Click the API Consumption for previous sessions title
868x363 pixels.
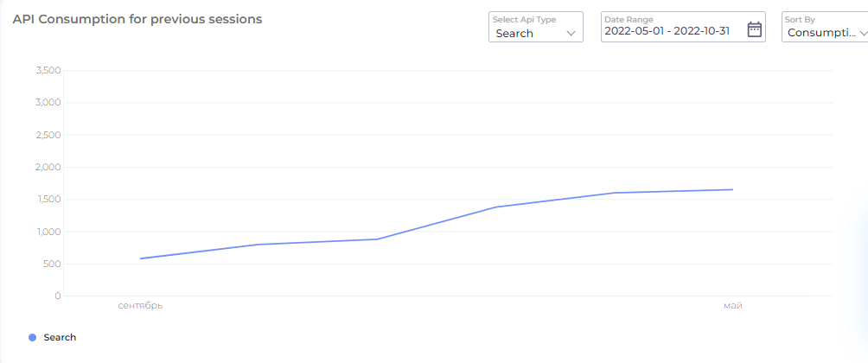pos(137,19)
